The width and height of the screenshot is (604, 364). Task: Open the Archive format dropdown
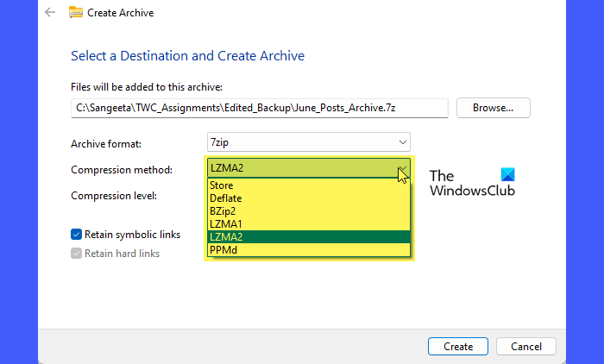[x=309, y=142]
